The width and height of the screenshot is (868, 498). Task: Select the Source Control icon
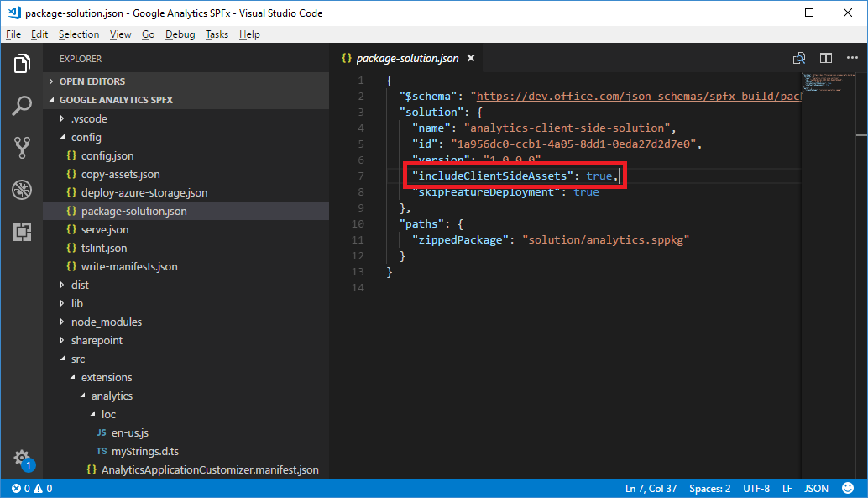[22, 148]
